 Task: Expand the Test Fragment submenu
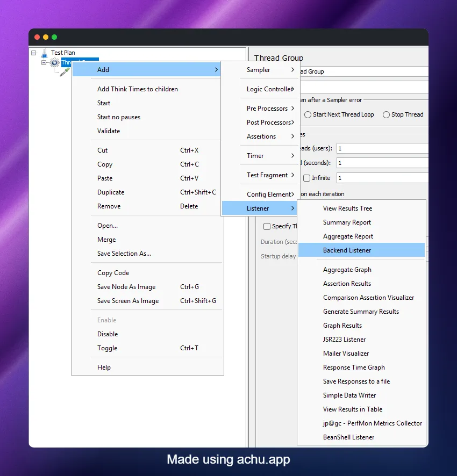(261, 175)
